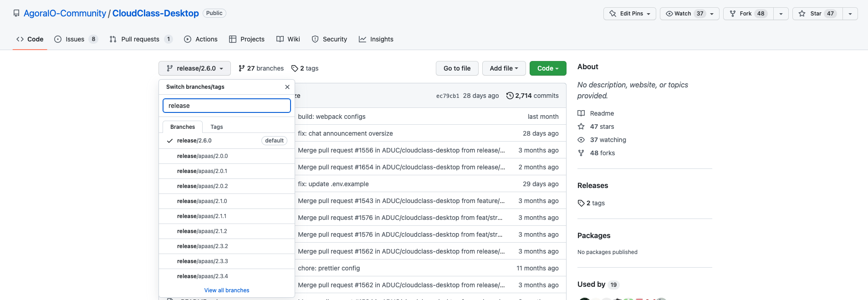Click the View all branches link
This screenshot has width=868, height=300.
point(227,290)
